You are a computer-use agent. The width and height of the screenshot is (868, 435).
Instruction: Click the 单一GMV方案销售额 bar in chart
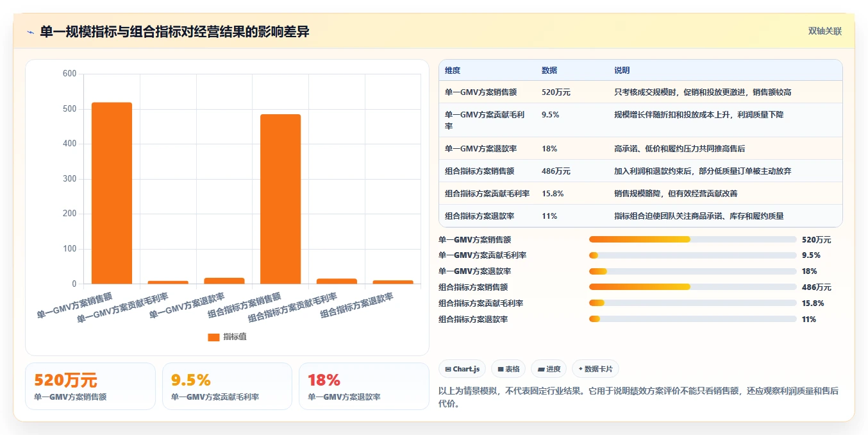112,193
